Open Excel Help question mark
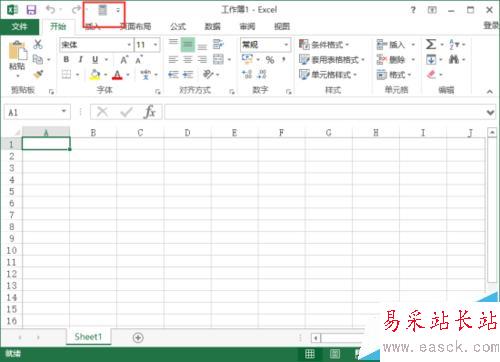The image size is (500, 362). click(x=413, y=10)
